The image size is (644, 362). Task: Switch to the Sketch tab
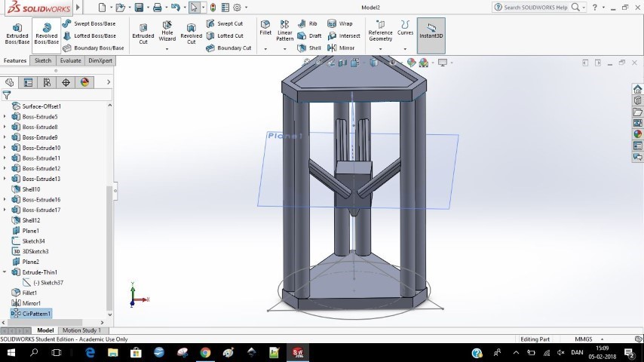43,60
